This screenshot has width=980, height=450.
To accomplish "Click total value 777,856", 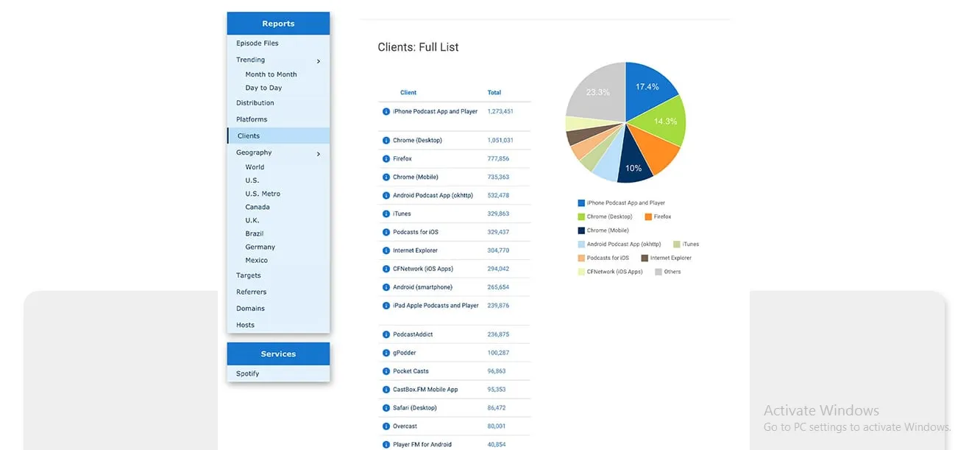I will [x=498, y=159].
